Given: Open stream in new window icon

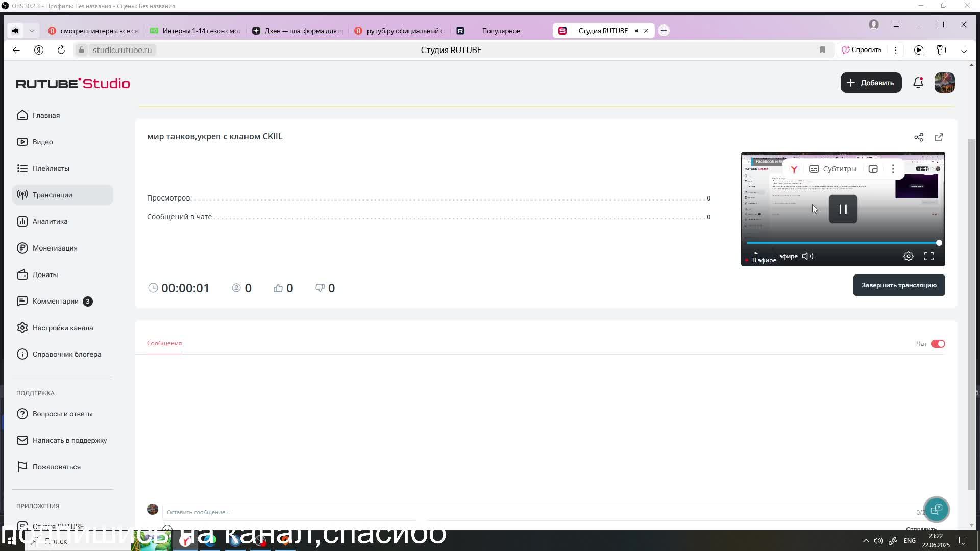Looking at the screenshot, I should 939,137.
